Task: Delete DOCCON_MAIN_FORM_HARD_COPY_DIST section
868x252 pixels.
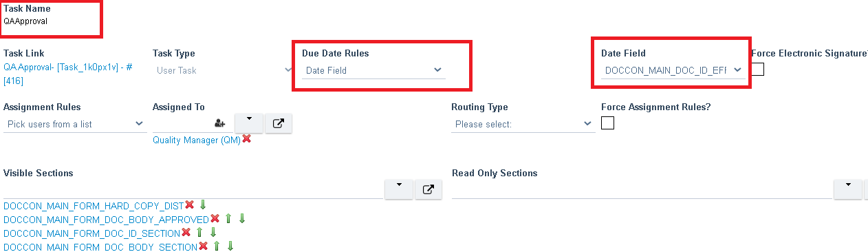Action: [x=190, y=205]
